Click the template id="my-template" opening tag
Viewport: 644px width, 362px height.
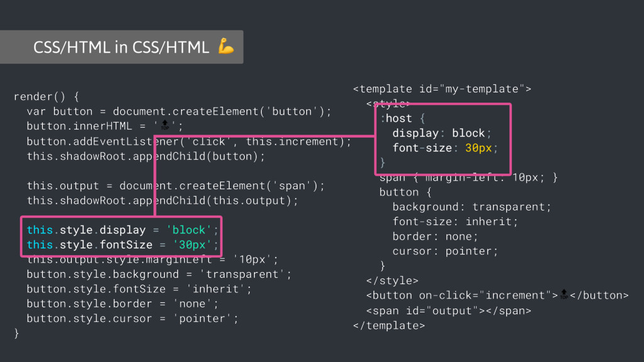tap(442, 89)
